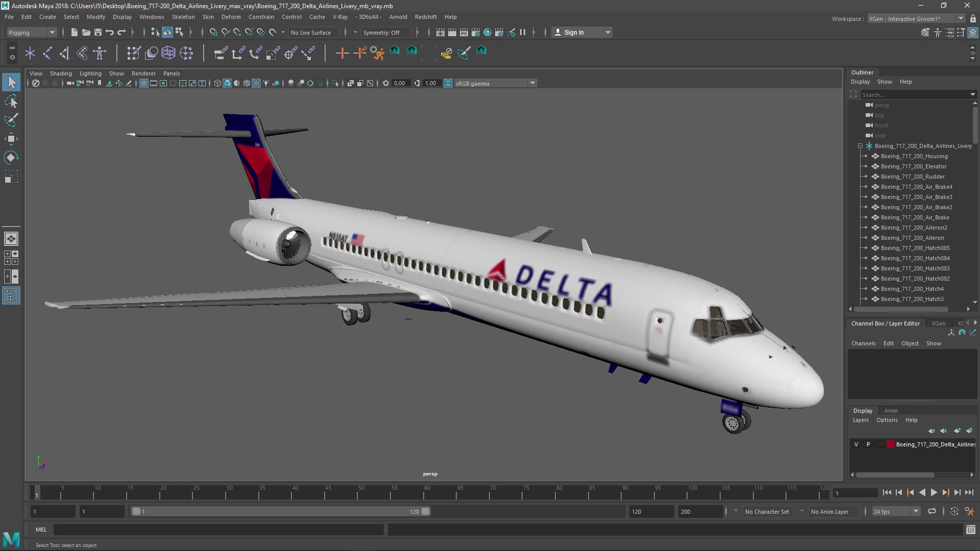980x551 pixels.
Task: Open the Workspace selector dropdown
Action: point(916,19)
